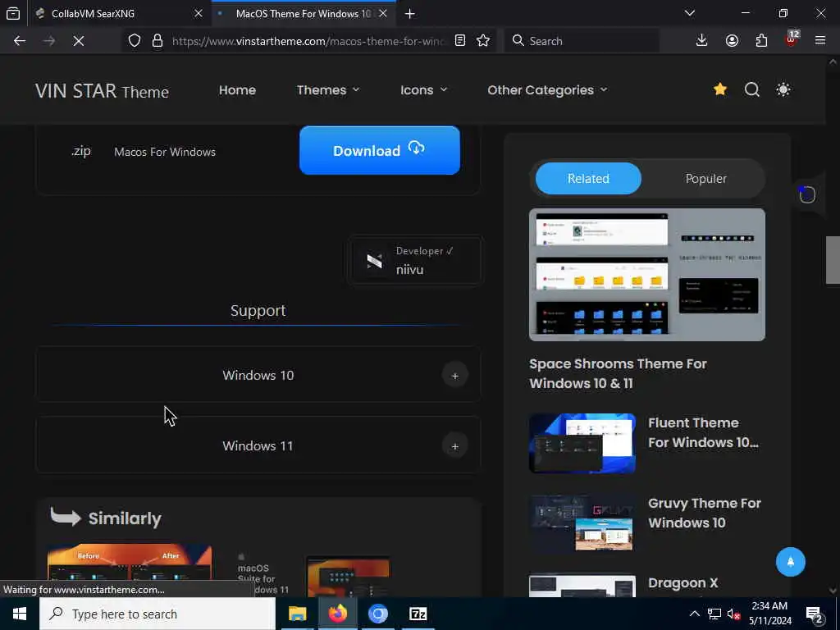840x630 pixels.
Task: Open Dragoon X theme link
Action: coord(683,583)
